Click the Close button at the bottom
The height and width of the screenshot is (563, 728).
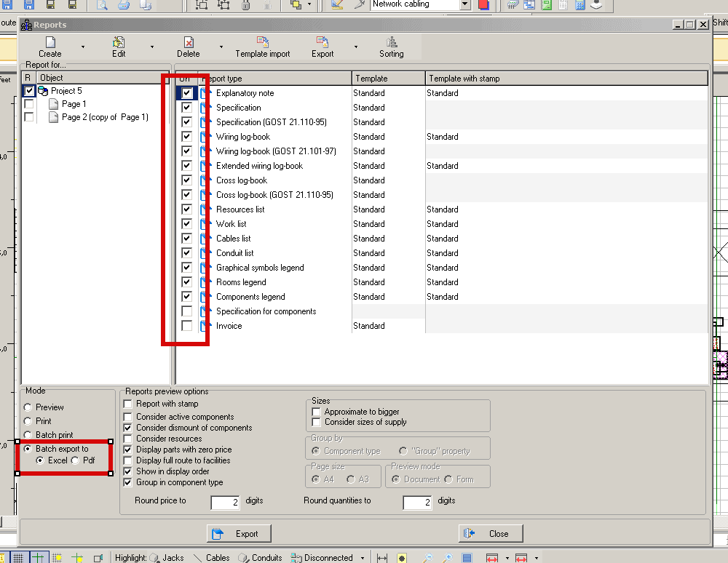[490, 533]
